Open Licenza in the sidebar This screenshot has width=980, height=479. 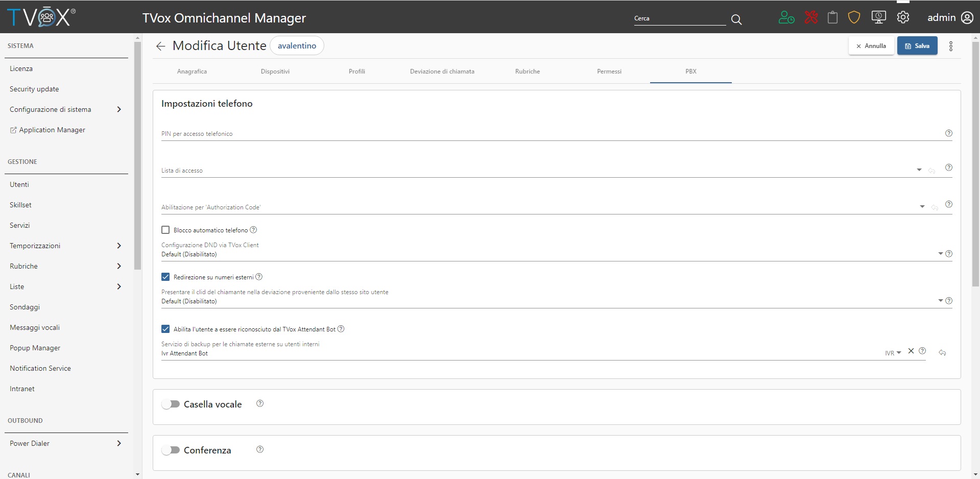tap(21, 68)
